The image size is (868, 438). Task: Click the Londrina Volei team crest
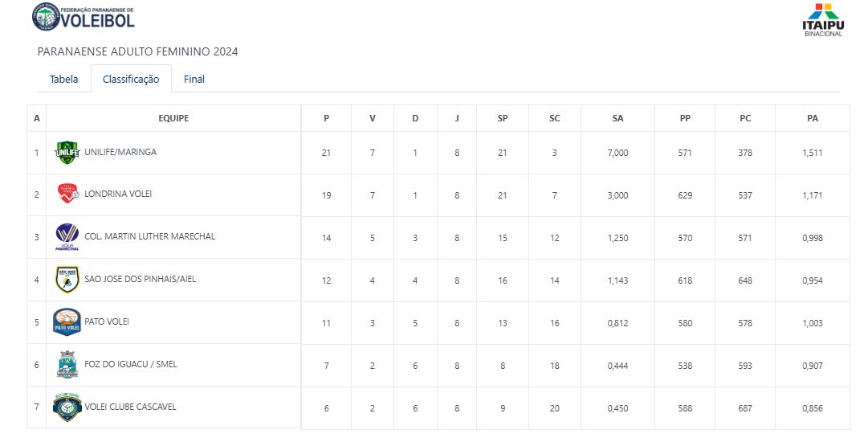click(x=67, y=194)
